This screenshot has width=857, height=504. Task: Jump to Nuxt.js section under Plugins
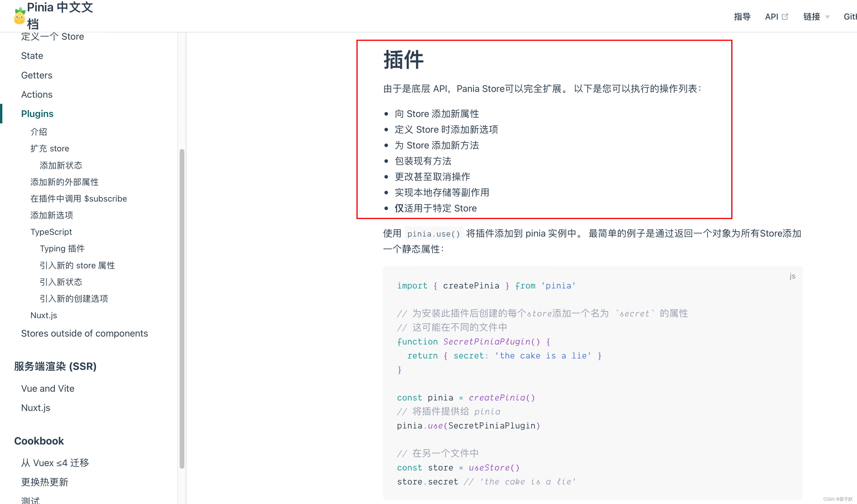point(43,315)
